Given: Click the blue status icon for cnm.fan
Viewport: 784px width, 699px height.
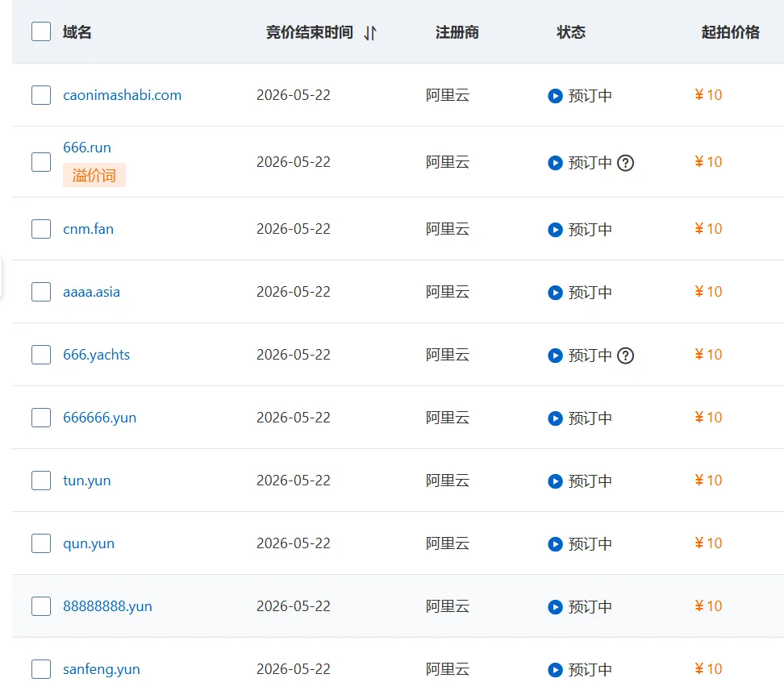Looking at the screenshot, I should click(x=556, y=230).
